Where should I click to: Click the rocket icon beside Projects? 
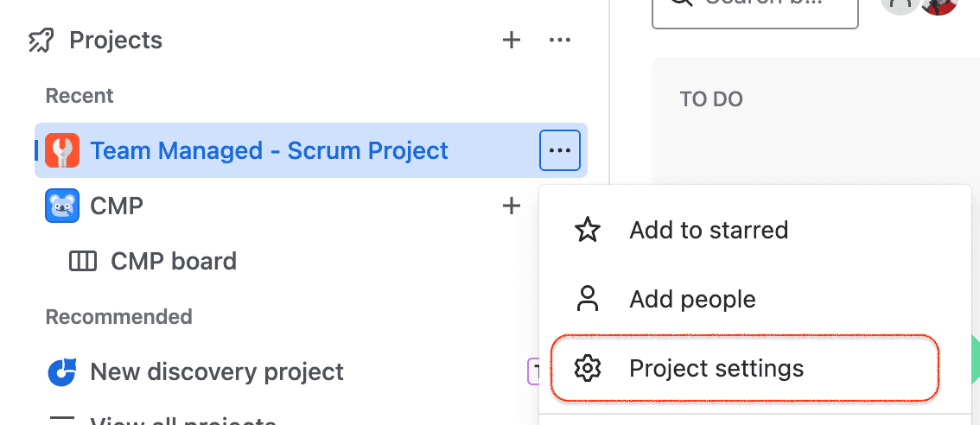pos(41,41)
